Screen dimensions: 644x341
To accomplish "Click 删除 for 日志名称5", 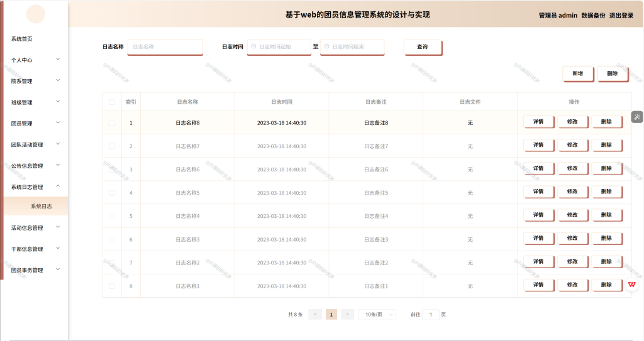I will coord(607,192).
